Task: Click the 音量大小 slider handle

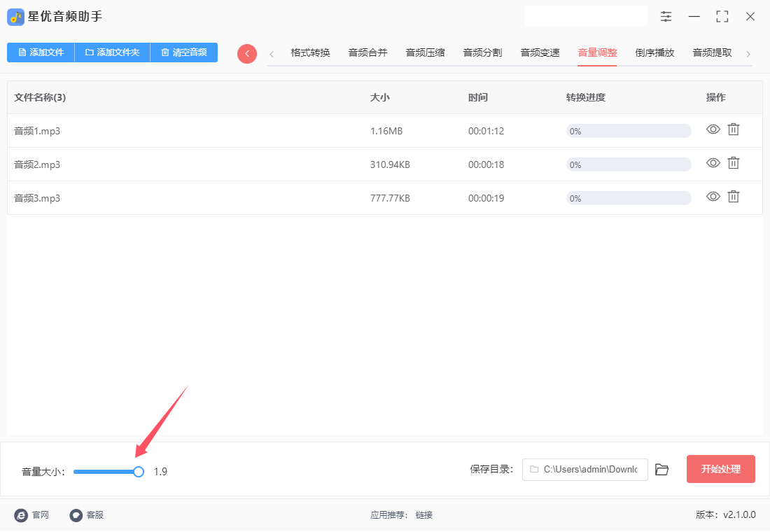Action: pyautogui.click(x=139, y=472)
